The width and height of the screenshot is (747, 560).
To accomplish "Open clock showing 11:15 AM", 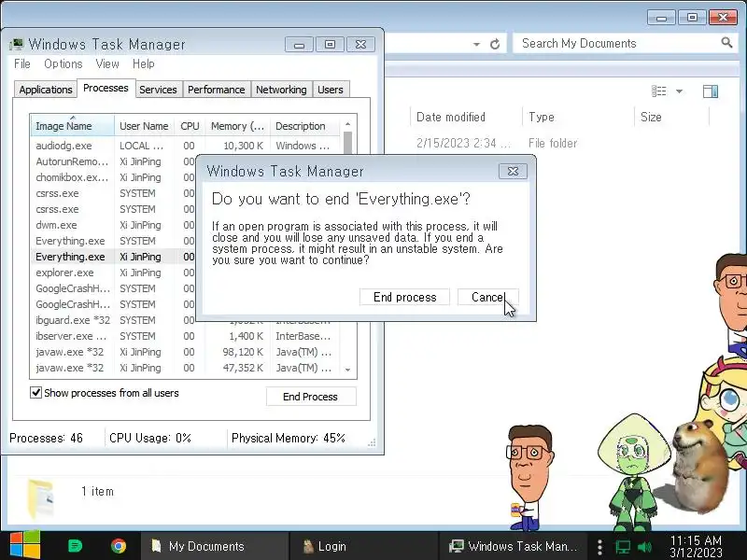I will pos(696,546).
